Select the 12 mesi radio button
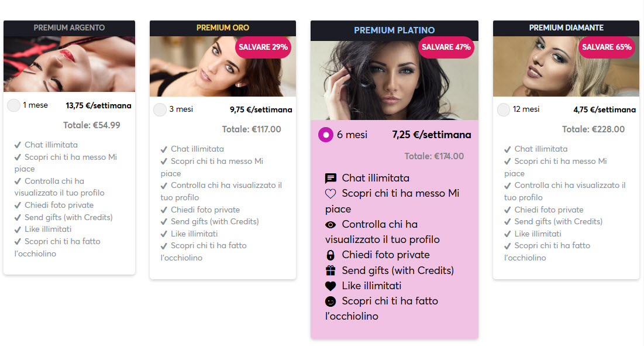644x346 pixels. (503, 109)
